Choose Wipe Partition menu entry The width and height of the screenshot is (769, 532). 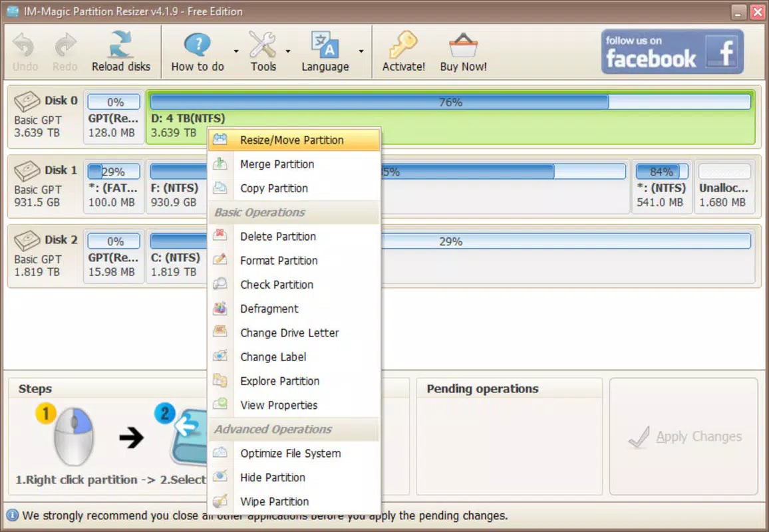coord(294,501)
